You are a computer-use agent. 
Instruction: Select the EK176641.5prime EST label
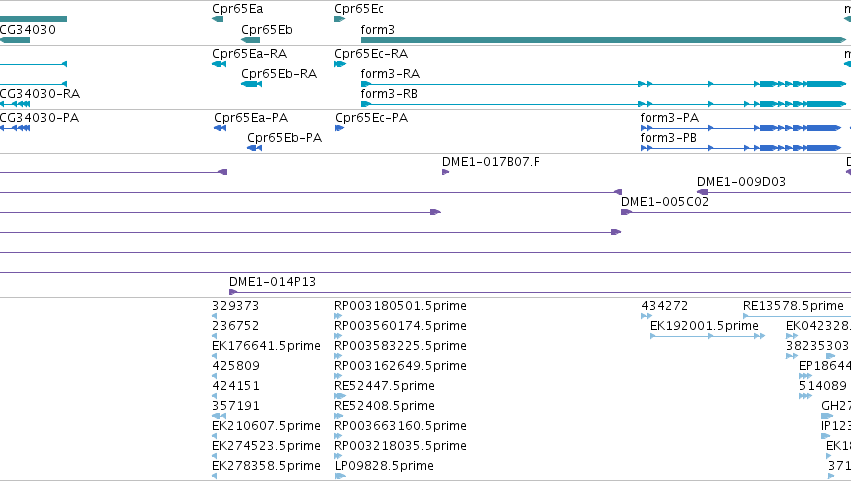click(266, 346)
